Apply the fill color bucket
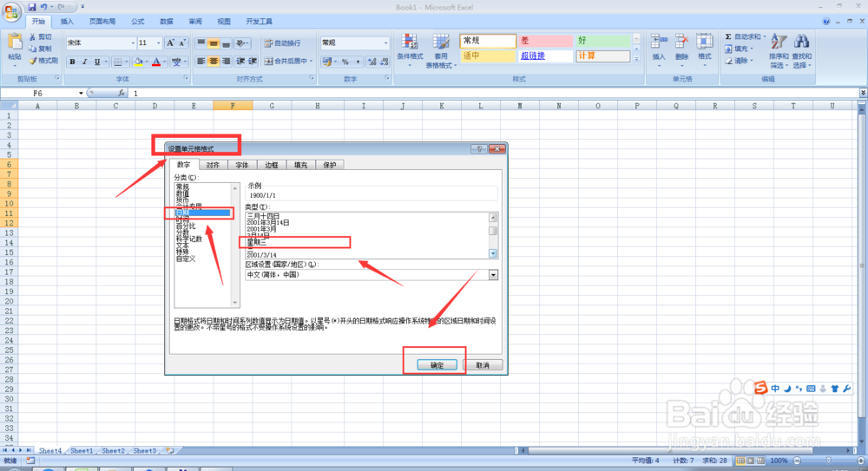Image resolution: width=868 pixels, height=471 pixels. [x=138, y=62]
